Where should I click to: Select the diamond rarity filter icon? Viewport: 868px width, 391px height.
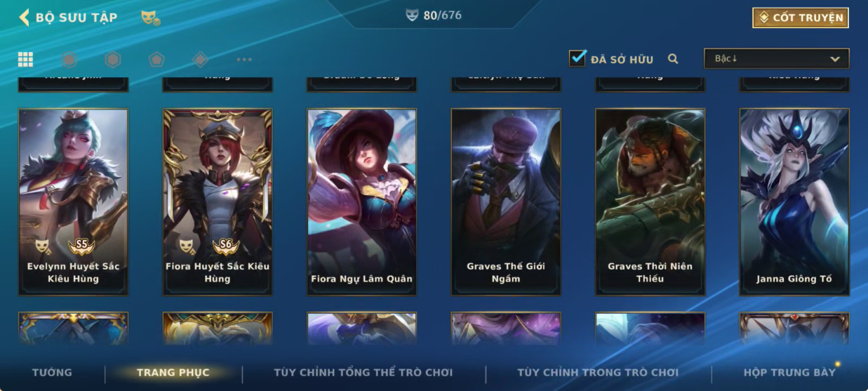[x=200, y=60]
